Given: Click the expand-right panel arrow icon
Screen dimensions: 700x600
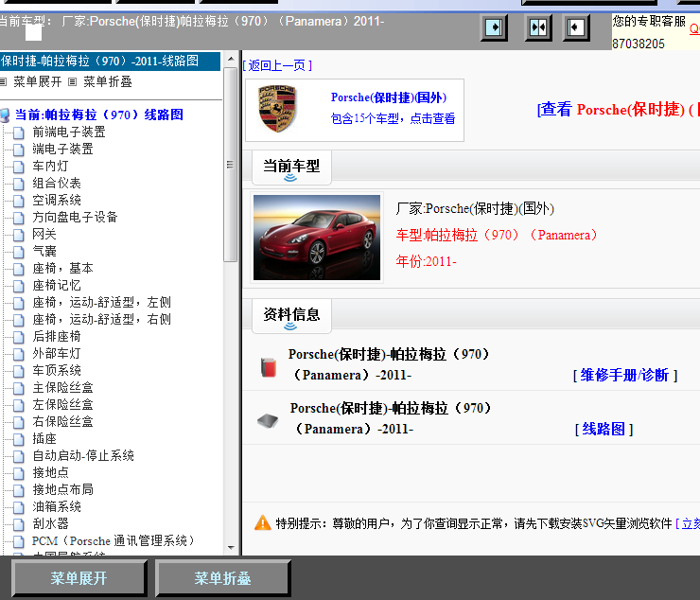Looking at the screenshot, I should (494, 27).
